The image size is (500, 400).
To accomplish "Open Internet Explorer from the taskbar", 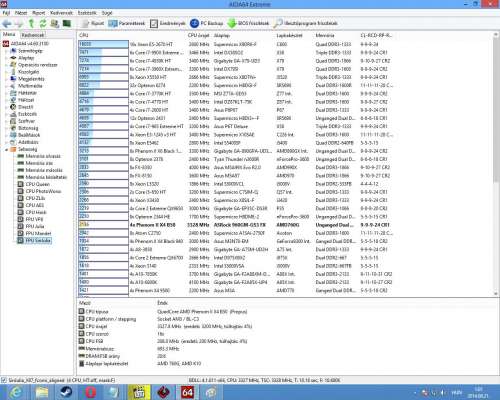I will (x=16, y=392).
